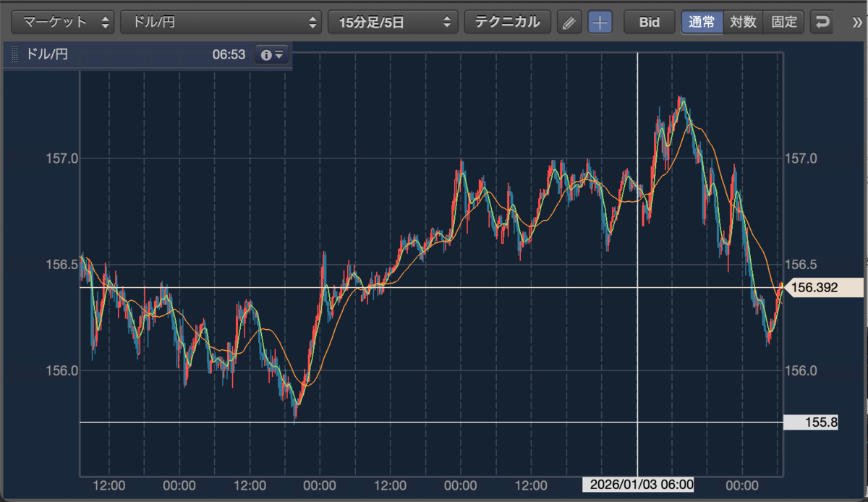
Task: Open the マーケット dropdown
Action: click(63, 22)
